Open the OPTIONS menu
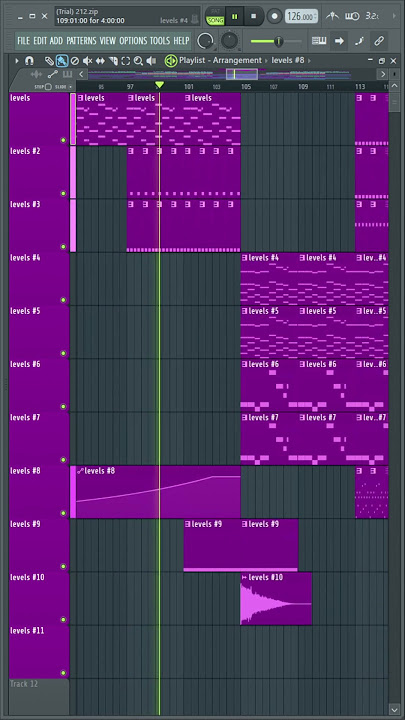 [x=133, y=41]
